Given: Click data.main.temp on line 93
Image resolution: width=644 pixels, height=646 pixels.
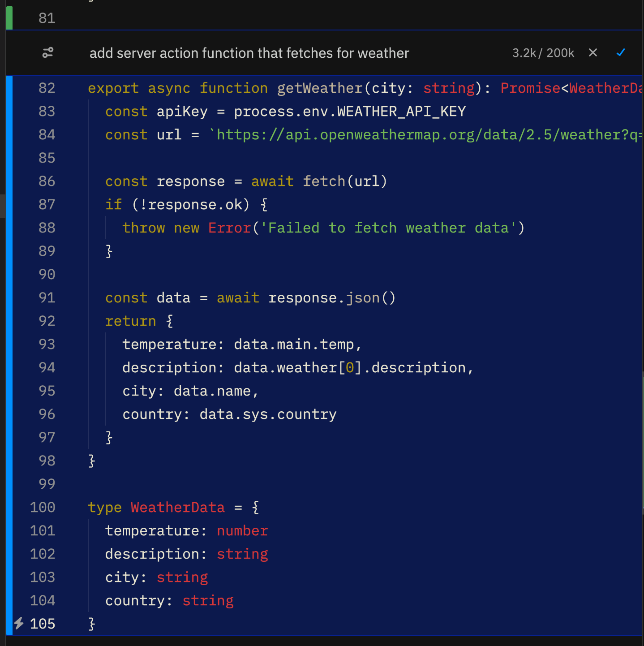Looking at the screenshot, I should tap(294, 345).
